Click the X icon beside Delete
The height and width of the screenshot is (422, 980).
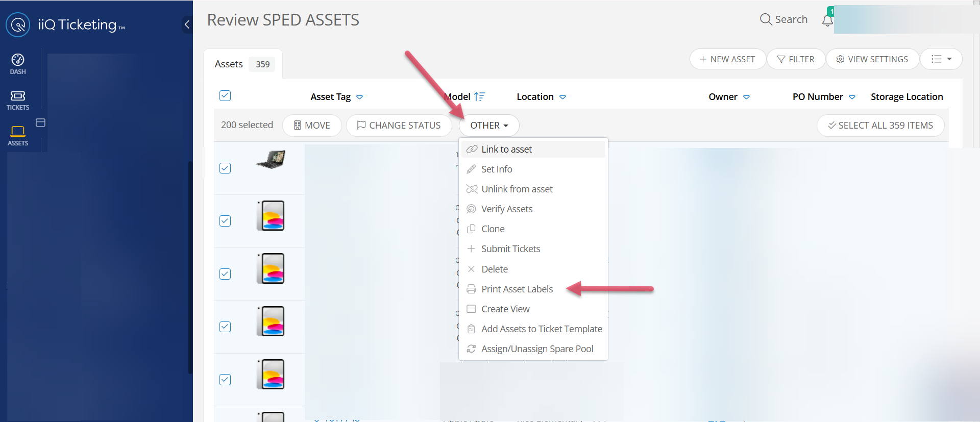tap(472, 269)
